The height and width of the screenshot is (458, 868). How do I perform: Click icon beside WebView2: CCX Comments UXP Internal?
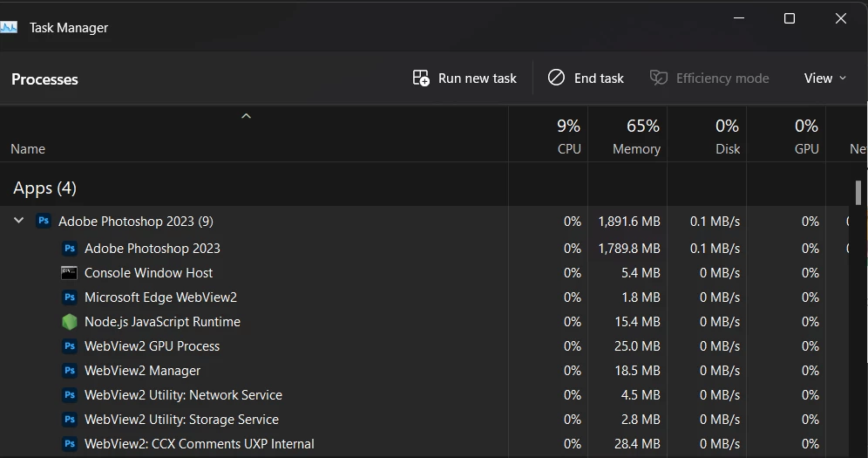[x=69, y=443]
